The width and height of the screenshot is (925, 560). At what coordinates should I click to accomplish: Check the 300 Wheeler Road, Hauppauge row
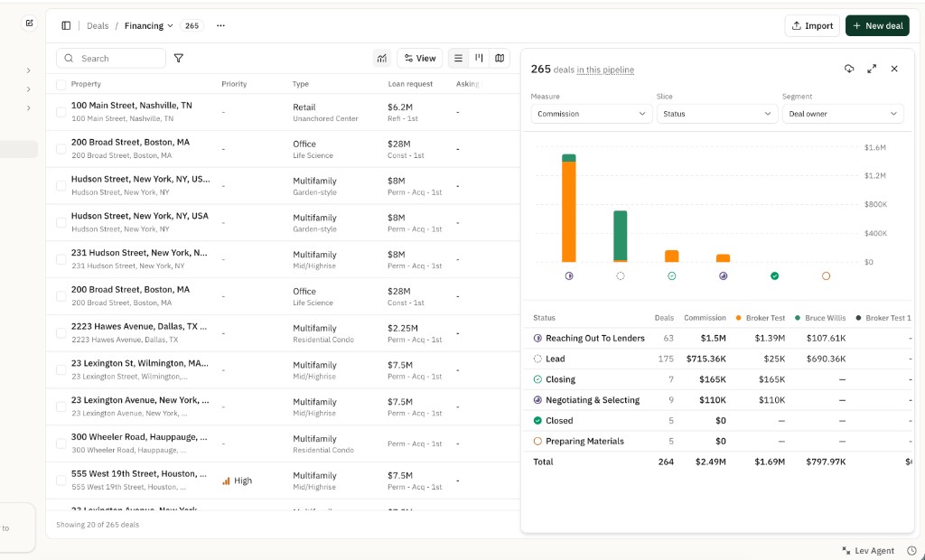pyautogui.click(x=61, y=443)
